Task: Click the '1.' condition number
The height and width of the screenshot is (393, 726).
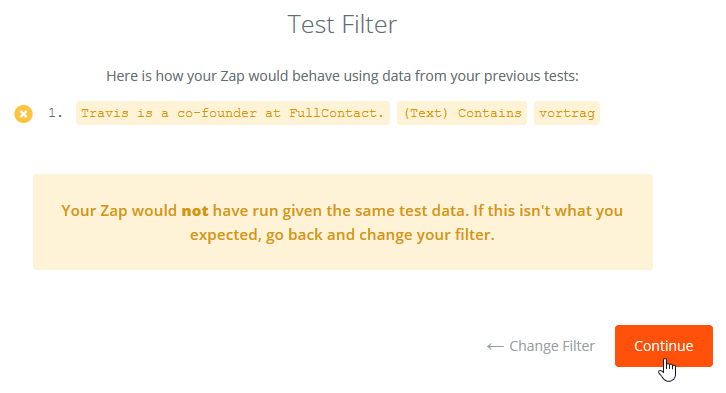Action: 56,113
